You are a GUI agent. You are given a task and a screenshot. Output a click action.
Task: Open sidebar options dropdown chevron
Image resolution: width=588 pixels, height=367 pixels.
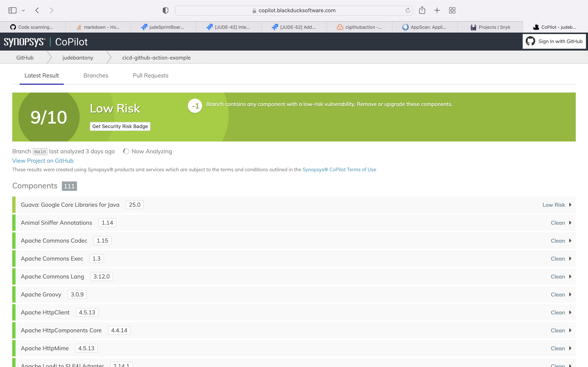point(23,10)
